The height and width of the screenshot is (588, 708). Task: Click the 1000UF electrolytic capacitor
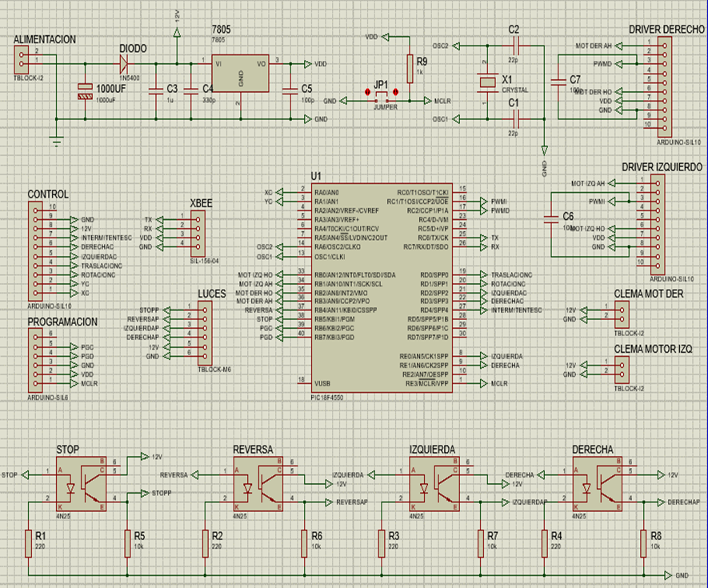(x=85, y=90)
